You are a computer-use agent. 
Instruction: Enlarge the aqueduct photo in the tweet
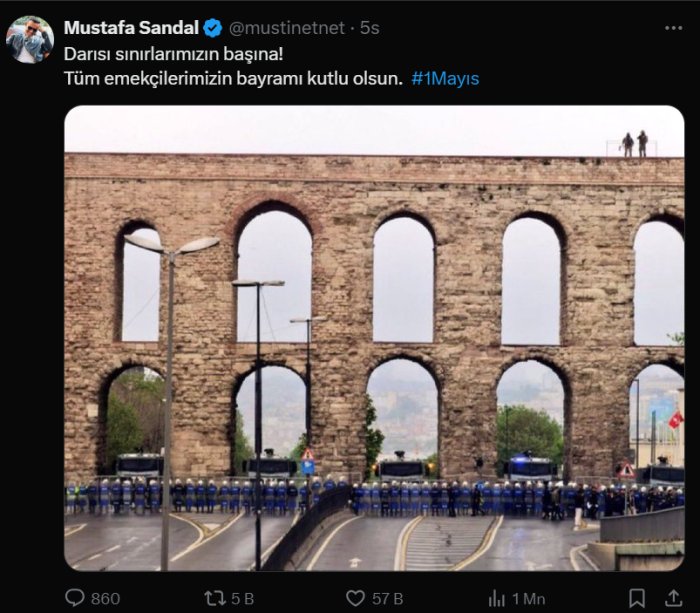point(374,338)
